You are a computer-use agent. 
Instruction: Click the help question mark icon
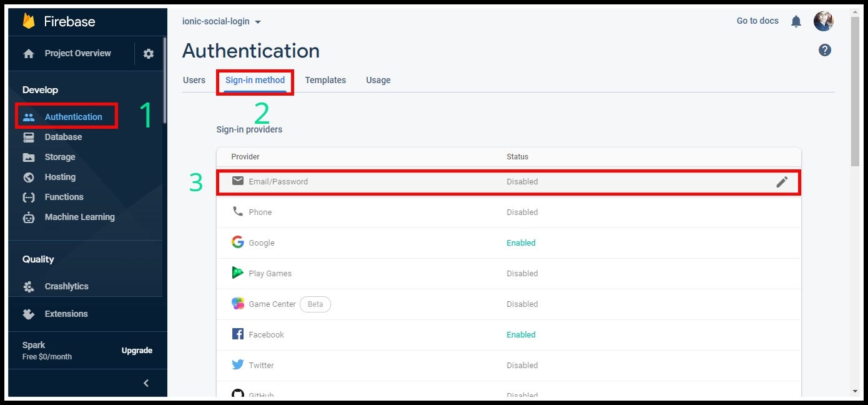(825, 50)
